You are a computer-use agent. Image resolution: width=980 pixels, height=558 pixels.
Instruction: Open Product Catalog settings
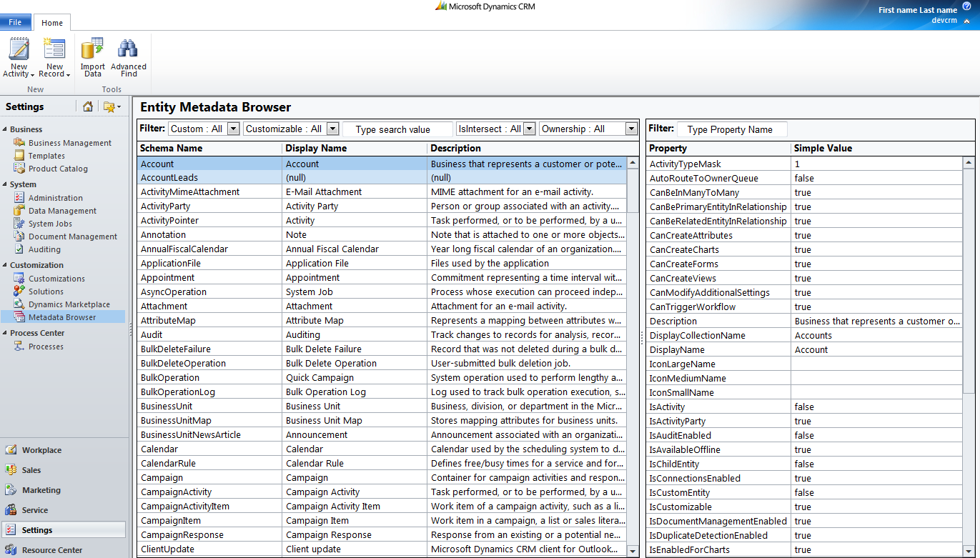(58, 169)
